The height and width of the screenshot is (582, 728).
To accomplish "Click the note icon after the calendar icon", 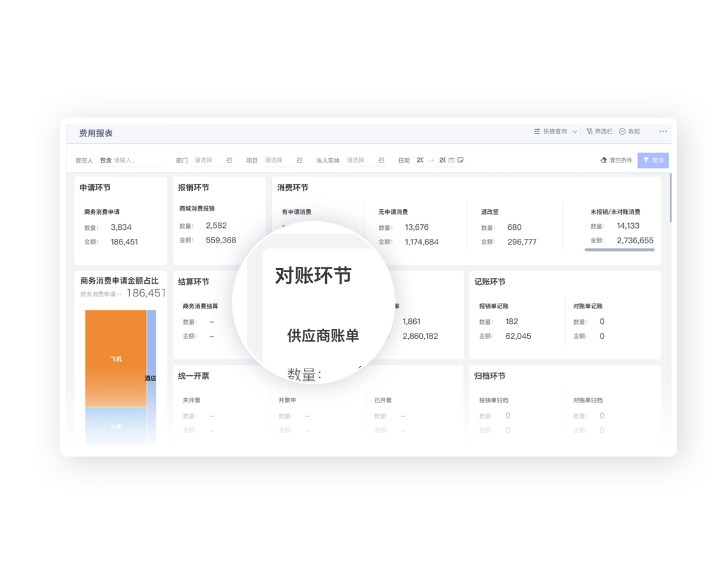I will pyautogui.click(x=460, y=161).
